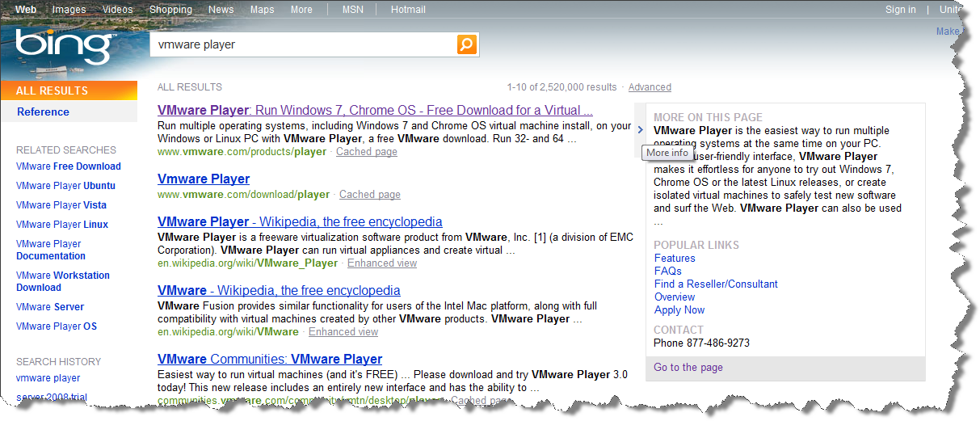Screen dimensions: 980x421
Task: Open the Advanced search link
Action: point(650,87)
